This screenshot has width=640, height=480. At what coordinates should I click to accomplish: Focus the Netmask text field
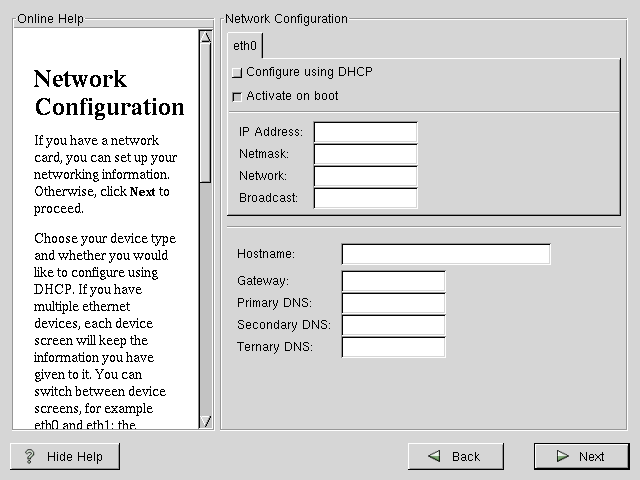pyautogui.click(x=365, y=154)
